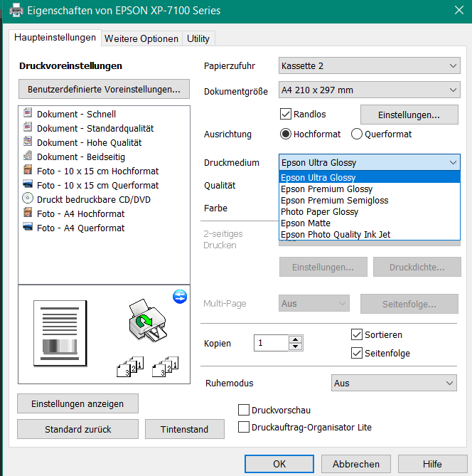Choose Epson Photo Quality Ink Jet

[369, 234]
